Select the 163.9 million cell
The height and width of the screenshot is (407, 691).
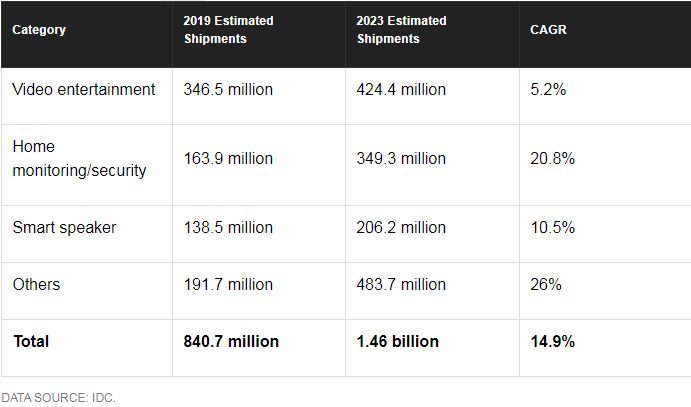coord(228,159)
